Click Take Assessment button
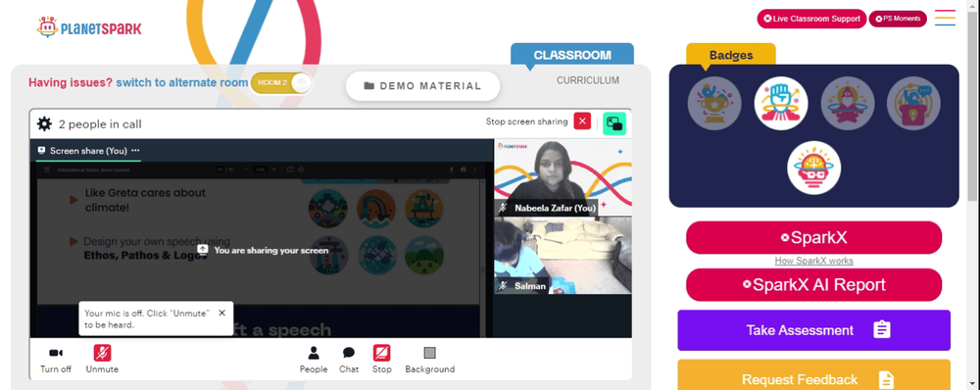This screenshot has height=390, width=980. pos(813,330)
